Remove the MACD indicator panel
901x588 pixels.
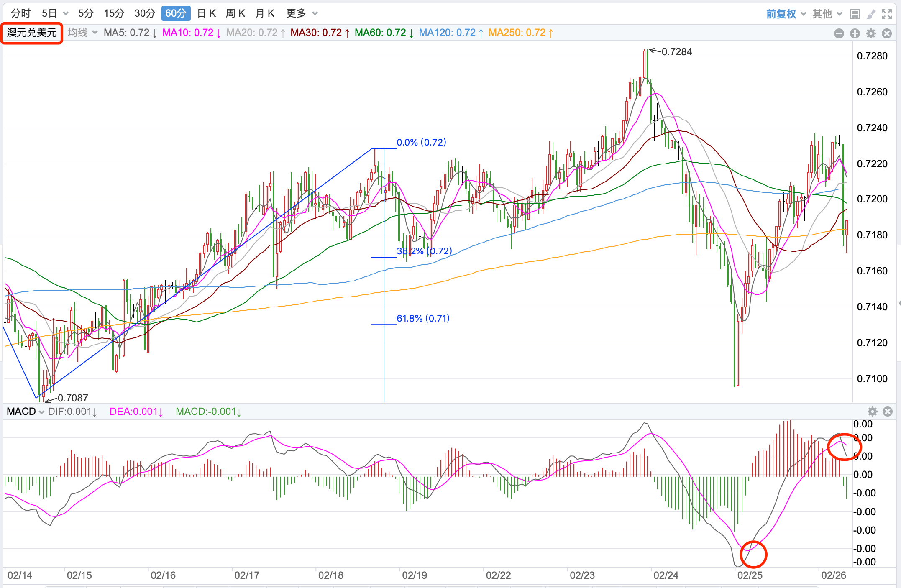point(887,412)
